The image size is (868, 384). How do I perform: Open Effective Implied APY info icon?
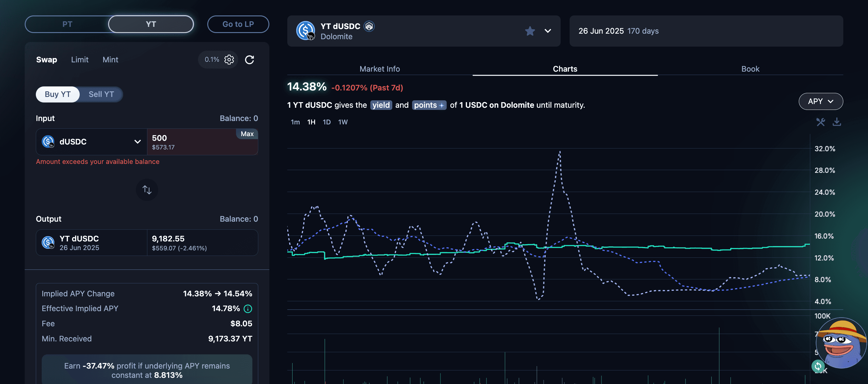pyautogui.click(x=248, y=309)
